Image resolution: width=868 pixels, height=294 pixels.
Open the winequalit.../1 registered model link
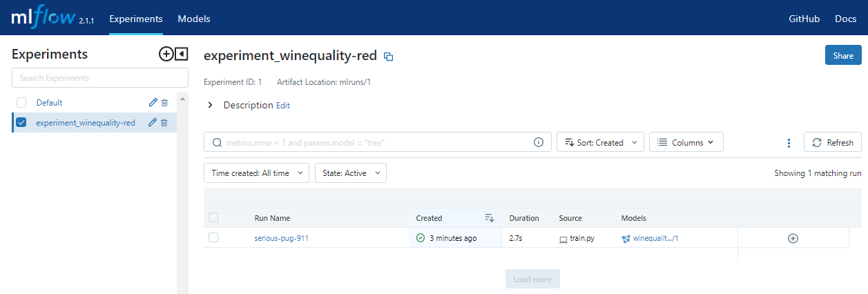tap(655, 238)
